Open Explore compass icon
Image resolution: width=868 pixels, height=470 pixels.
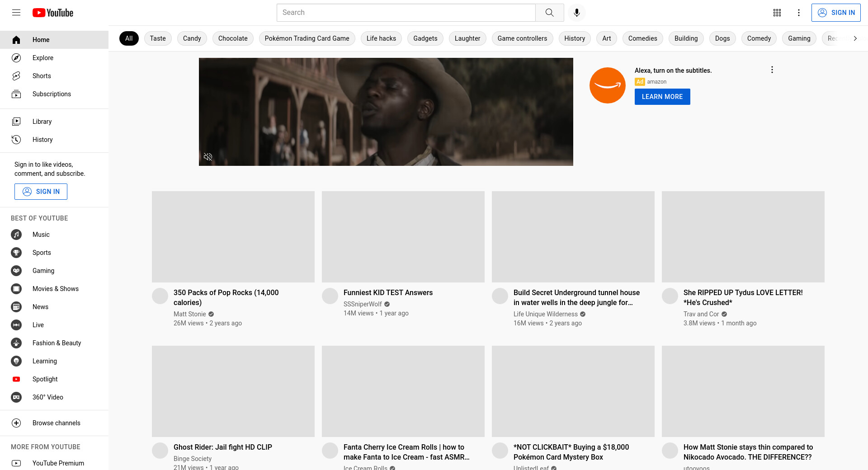click(x=16, y=58)
